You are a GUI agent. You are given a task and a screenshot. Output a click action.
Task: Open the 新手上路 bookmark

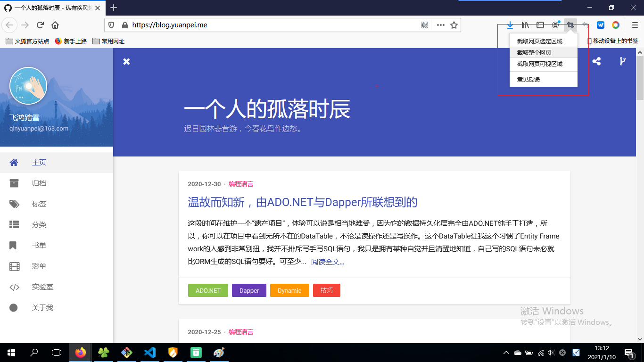pyautogui.click(x=71, y=41)
